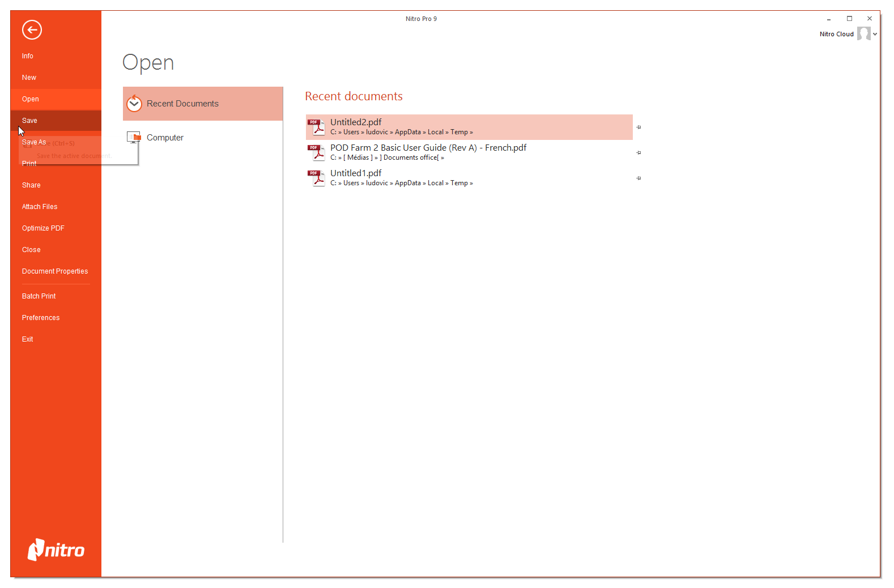Viewport: 894px width, 588px height.
Task: Click the PDF icon beside Untitled2.pdf
Action: [x=316, y=127]
